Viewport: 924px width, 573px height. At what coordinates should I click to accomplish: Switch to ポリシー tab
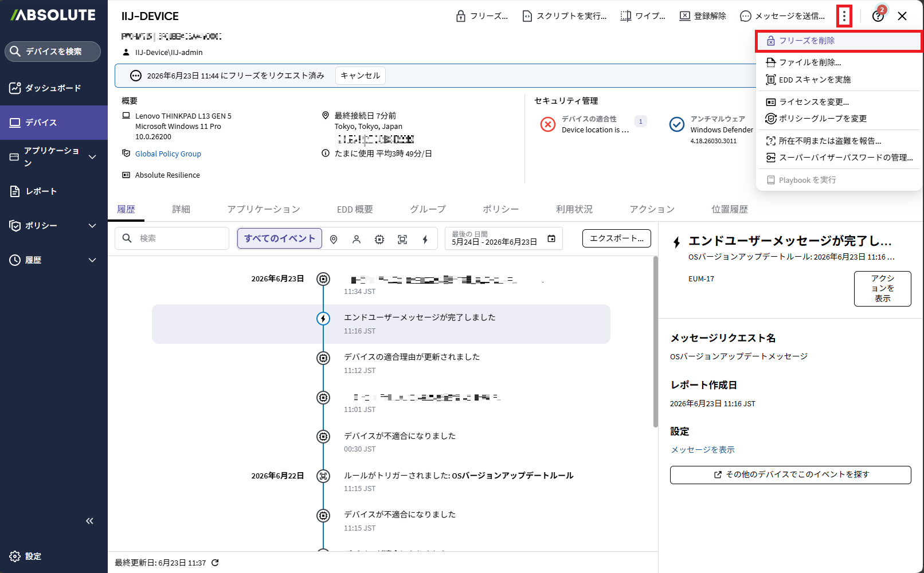[x=500, y=210]
